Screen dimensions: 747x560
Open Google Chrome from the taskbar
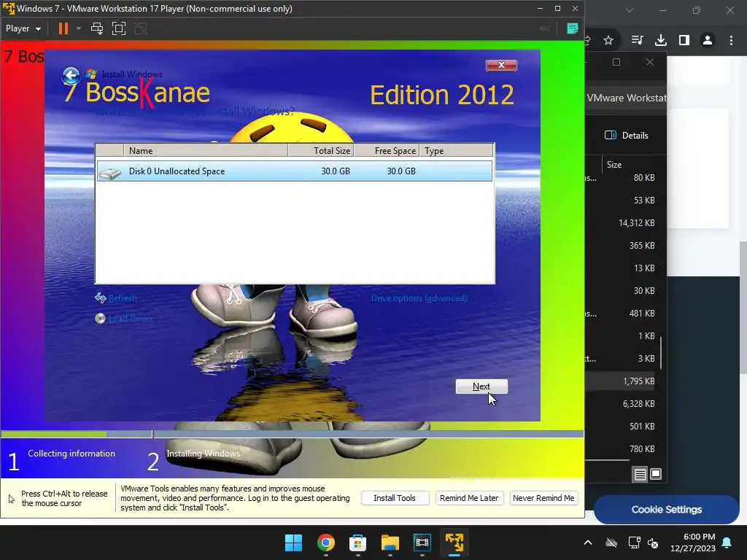[326, 542]
